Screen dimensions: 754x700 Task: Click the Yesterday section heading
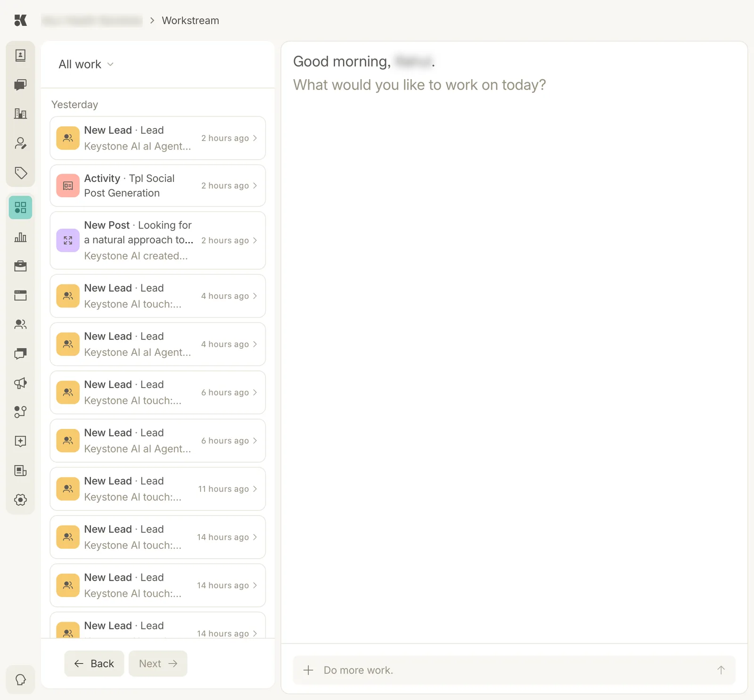74,105
